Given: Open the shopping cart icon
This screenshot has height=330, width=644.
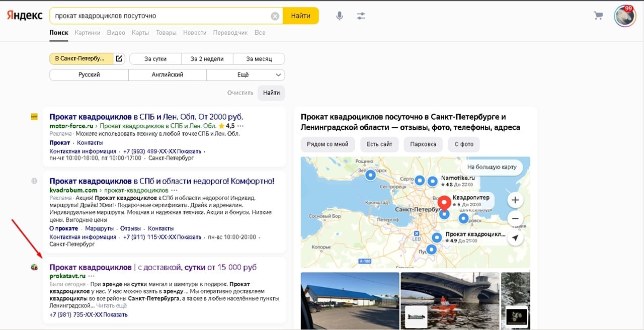Looking at the screenshot, I should point(598,16).
